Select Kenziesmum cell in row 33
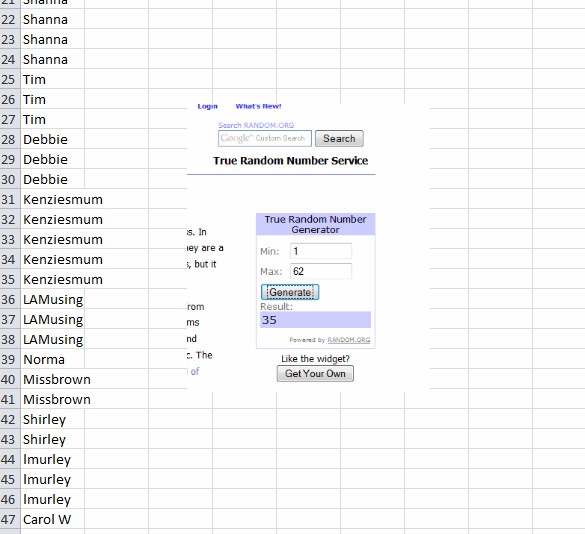 53,240
